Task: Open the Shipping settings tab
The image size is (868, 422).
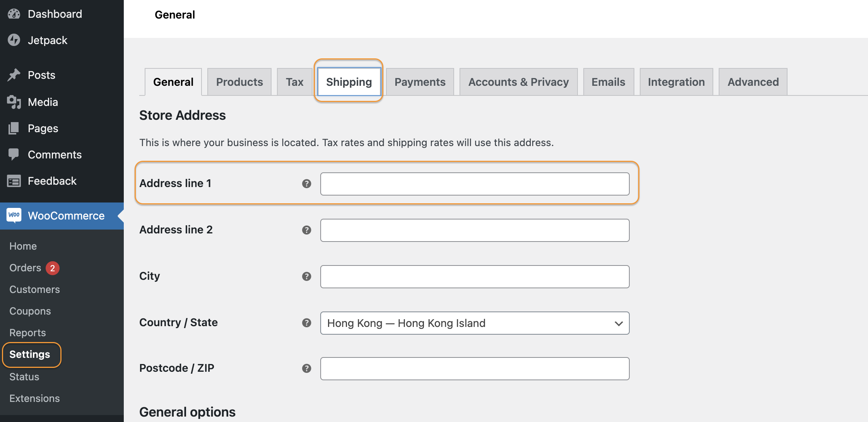Action: click(x=349, y=82)
